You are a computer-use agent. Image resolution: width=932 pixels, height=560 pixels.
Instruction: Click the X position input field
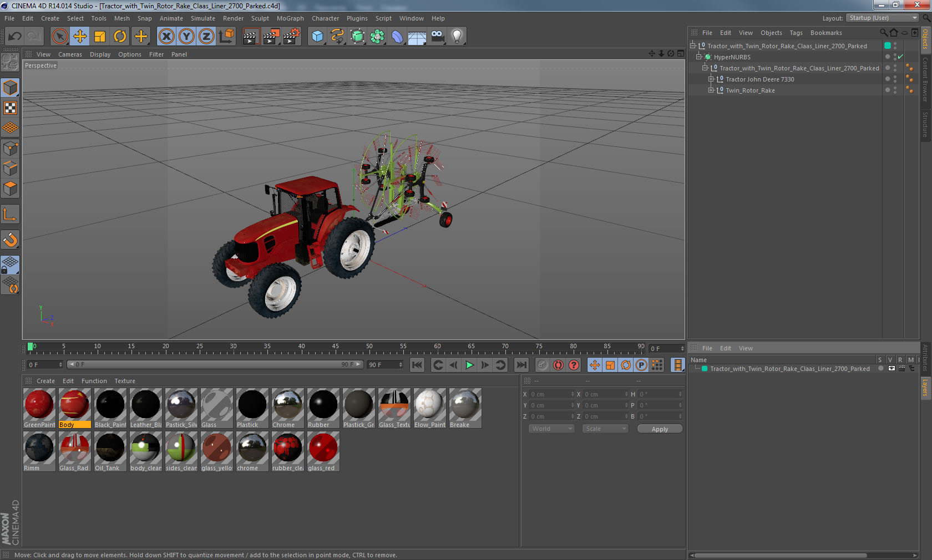tap(551, 394)
